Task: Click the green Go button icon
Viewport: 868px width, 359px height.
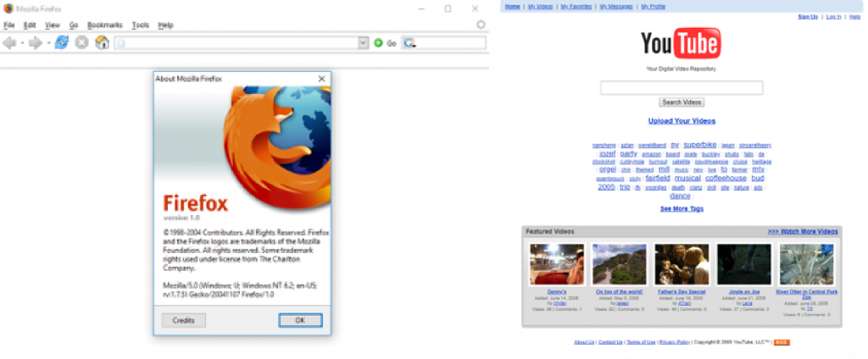Action: pos(379,42)
